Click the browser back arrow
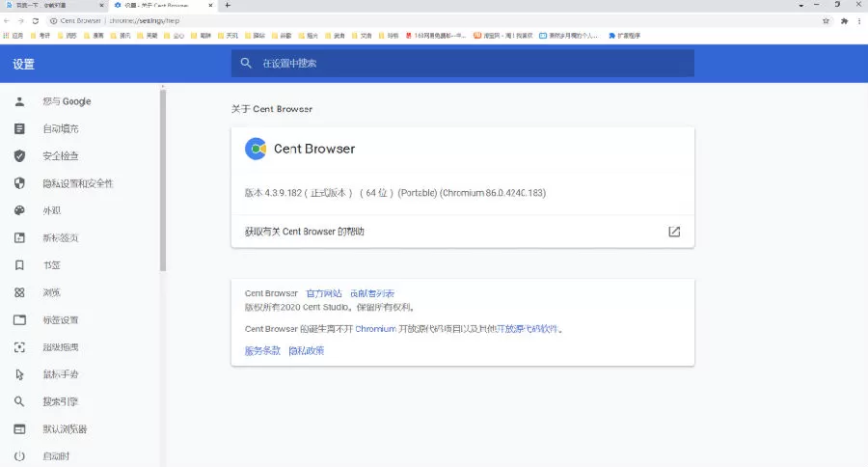This screenshot has width=868, height=467. coord(7,21)
